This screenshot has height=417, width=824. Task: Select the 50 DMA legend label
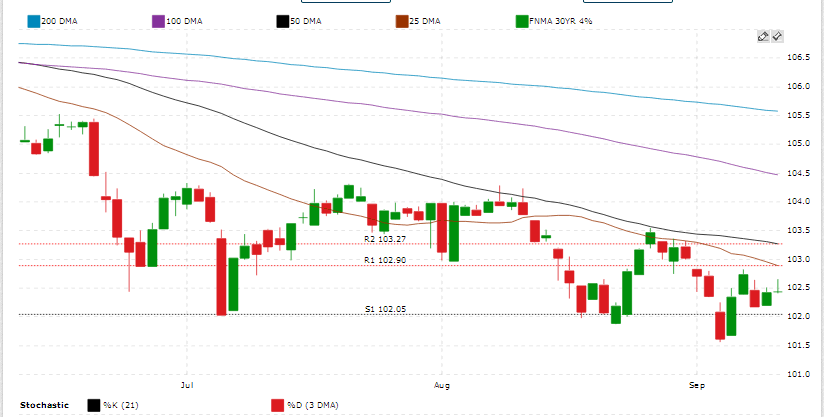(306, 22)
